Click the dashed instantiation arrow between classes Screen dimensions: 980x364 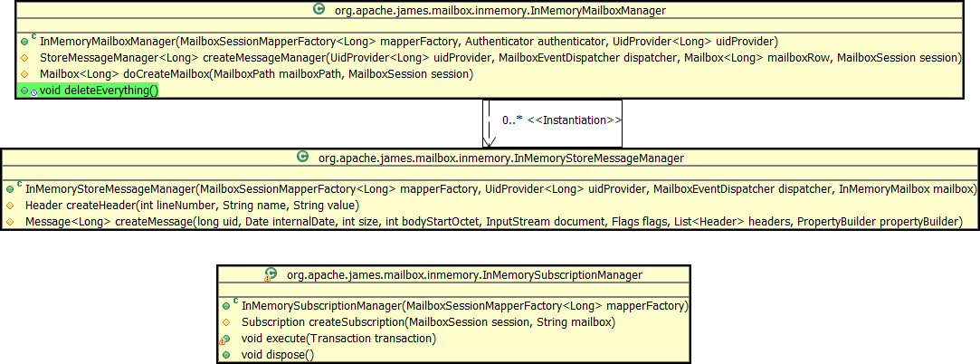pyautogui.click(x=490, y=122)
